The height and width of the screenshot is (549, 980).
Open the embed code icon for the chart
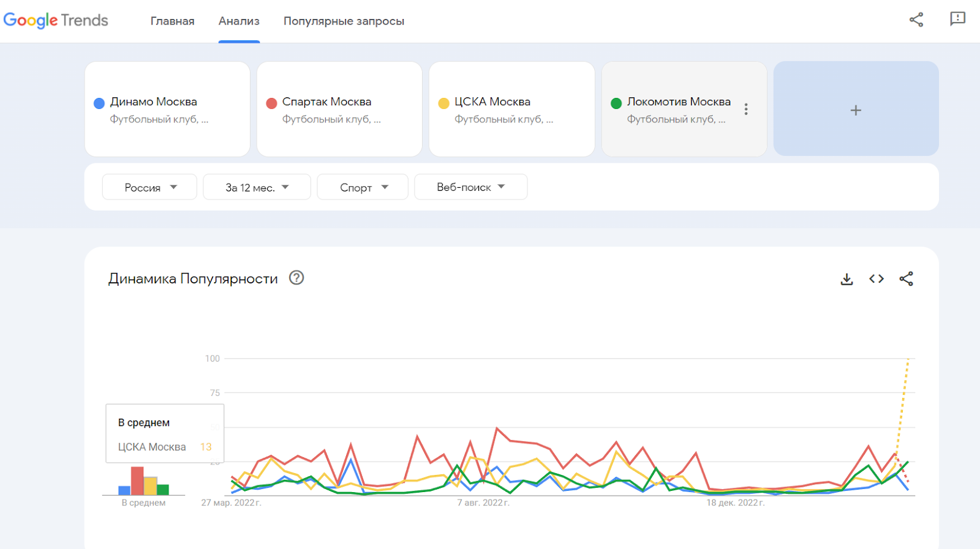[876, 279]
